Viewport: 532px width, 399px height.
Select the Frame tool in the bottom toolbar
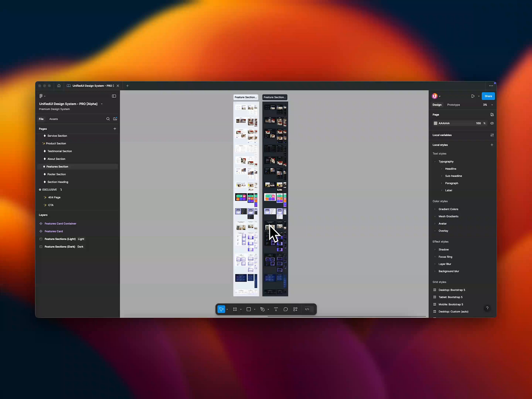pyautogui.click(x=235, y=309)
